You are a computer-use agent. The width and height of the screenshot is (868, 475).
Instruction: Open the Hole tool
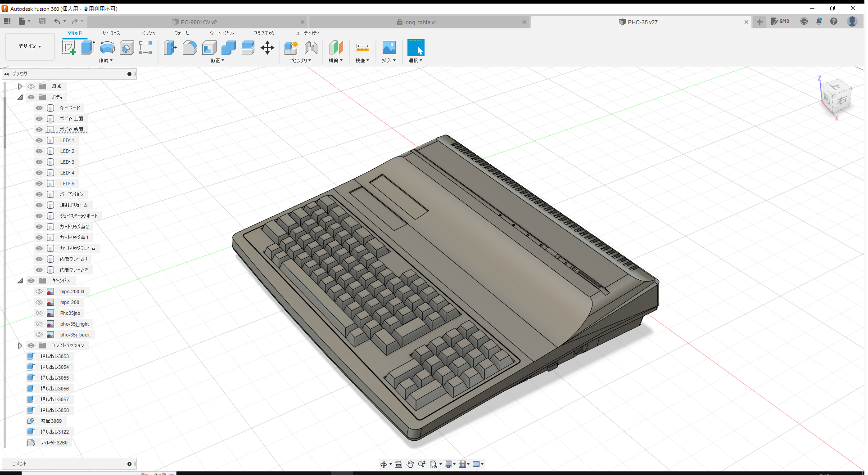click(127, 48)
